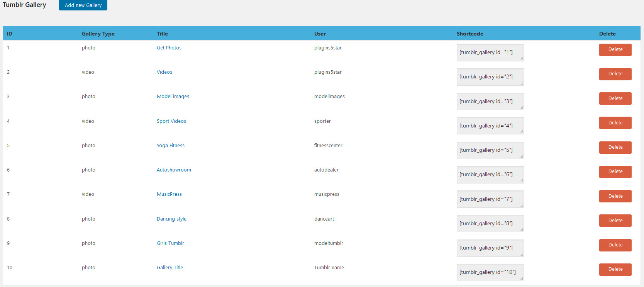Screen dimensions: 644x287
Task: Select the shortcode field with id="4"
Action: coord(490,126)
